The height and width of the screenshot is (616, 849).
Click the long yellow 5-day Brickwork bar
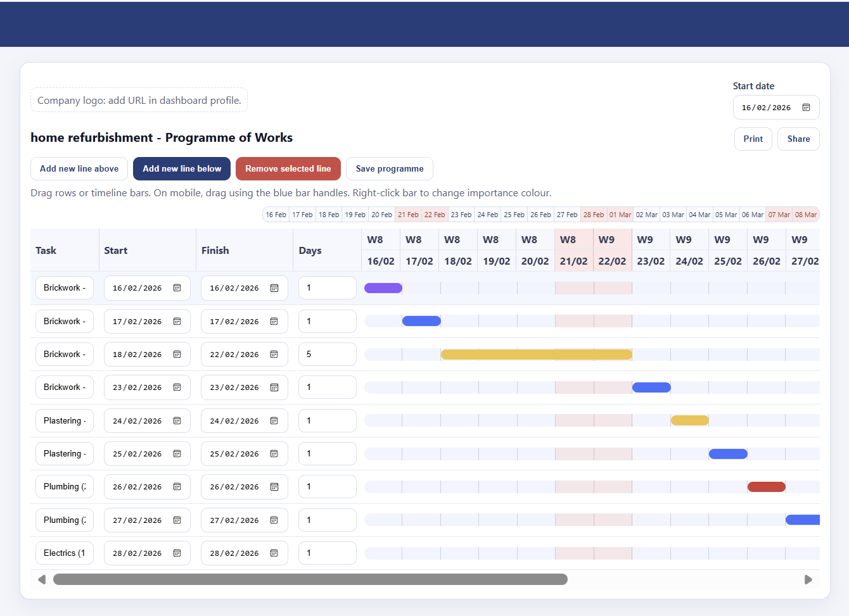point(536,355)
